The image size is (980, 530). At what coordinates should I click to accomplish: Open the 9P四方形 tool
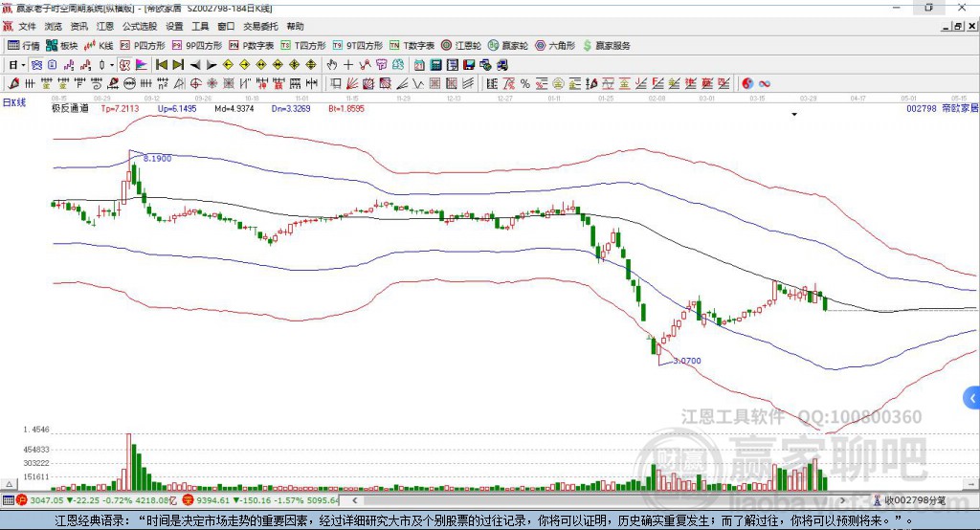197,46
